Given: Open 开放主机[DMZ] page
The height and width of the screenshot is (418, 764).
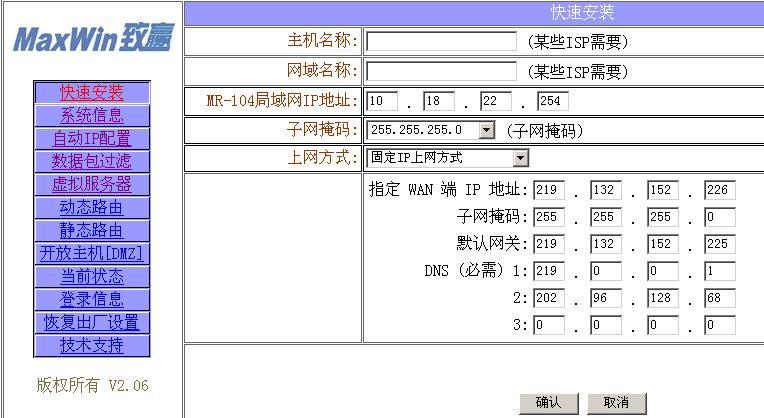Looking at the screenshot, I should coord(91,253).
